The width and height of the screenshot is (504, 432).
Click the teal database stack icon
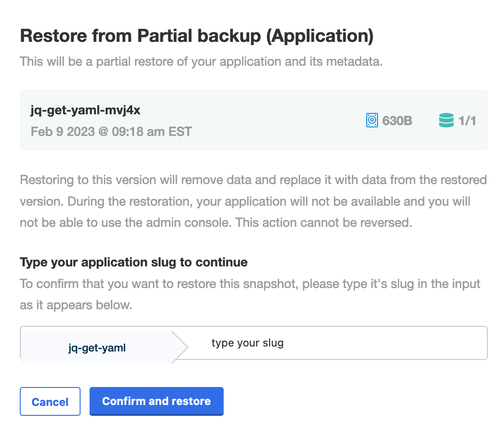[x=446, y=120]
